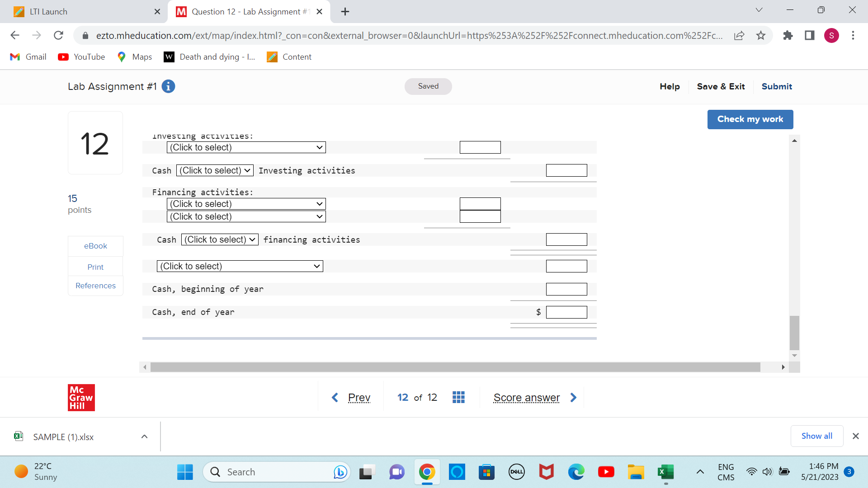
Task: Collapse the SAMPLE (1).xlsx download details chevron
Action: pos(144,436)
